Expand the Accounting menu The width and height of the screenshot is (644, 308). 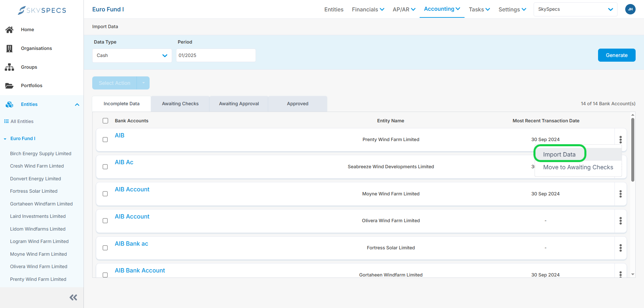(442, 9)
